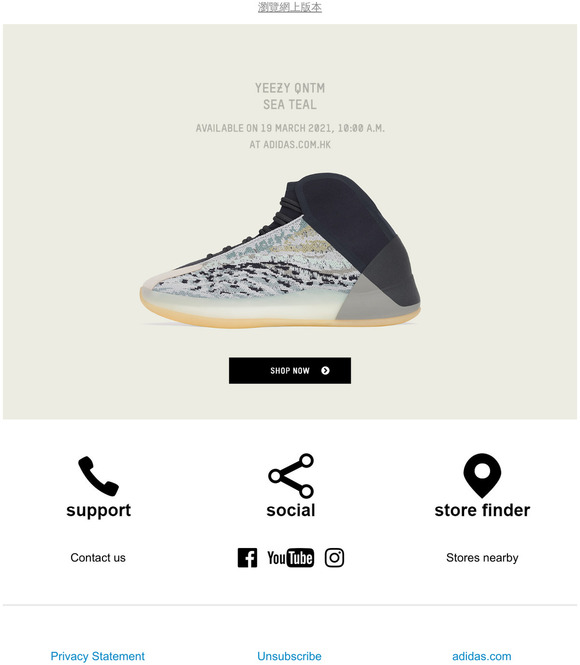Click the Yeezy QNTM shoe image
The image size is (580, 665).
(280, 249)
